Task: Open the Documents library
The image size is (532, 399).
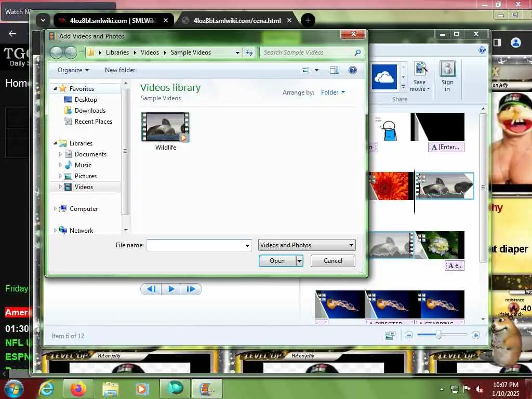Action: 90,154
